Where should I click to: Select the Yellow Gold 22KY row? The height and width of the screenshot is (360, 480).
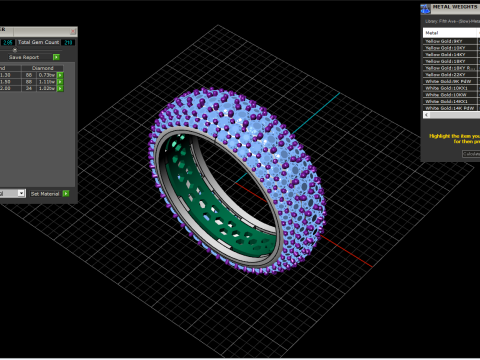coord(450,75)
